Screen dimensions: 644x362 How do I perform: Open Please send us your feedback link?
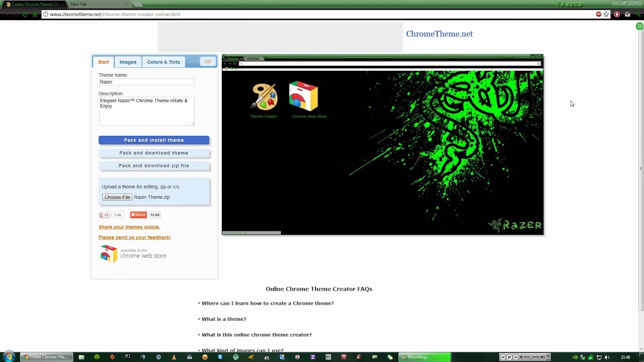pyautogui.click(x=134, y=237)
